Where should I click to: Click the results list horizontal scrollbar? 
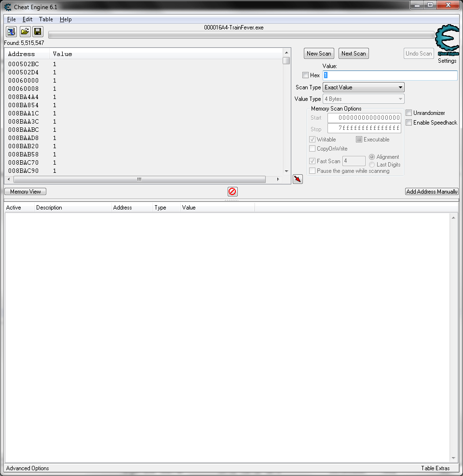139,180
